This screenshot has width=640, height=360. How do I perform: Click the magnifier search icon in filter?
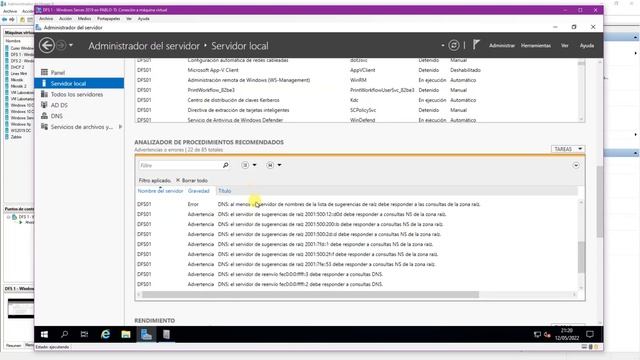coord(225,165)
